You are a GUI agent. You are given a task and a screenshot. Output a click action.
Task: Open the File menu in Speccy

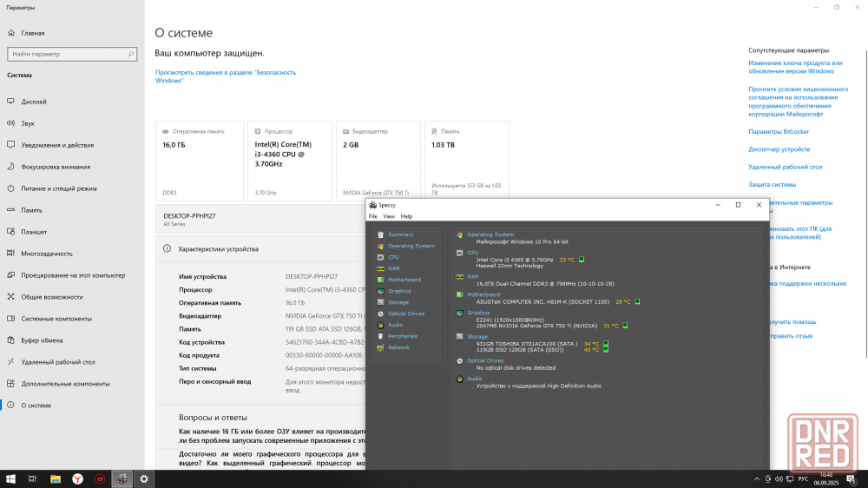pos(373,216)
